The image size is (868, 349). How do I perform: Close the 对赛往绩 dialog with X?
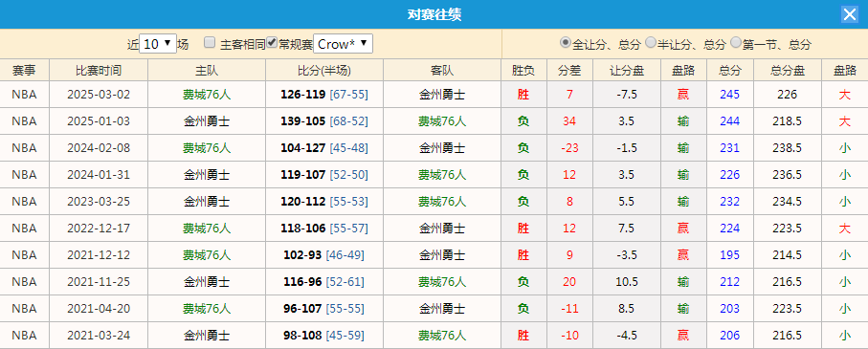point(849,14)
